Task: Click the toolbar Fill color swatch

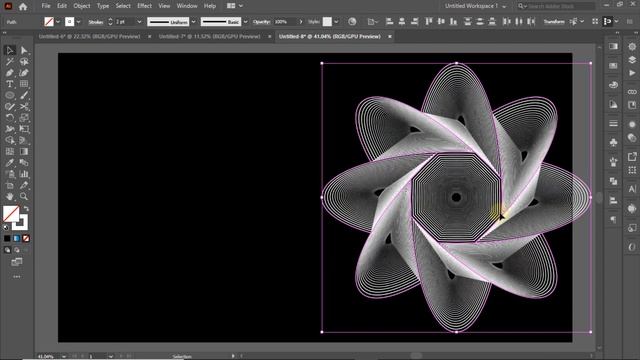Action: coord(11,213)
